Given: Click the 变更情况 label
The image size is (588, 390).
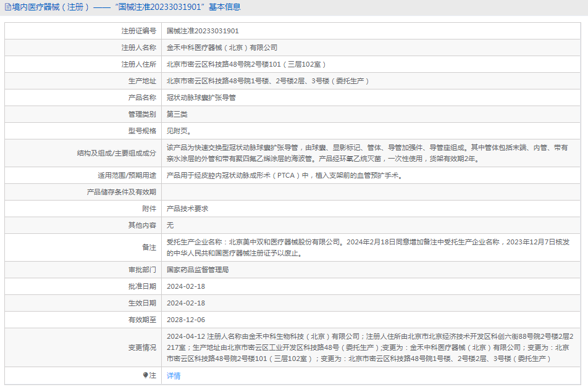Looking at the screenshot, I should pyautogui.click(x=142, y=347).
